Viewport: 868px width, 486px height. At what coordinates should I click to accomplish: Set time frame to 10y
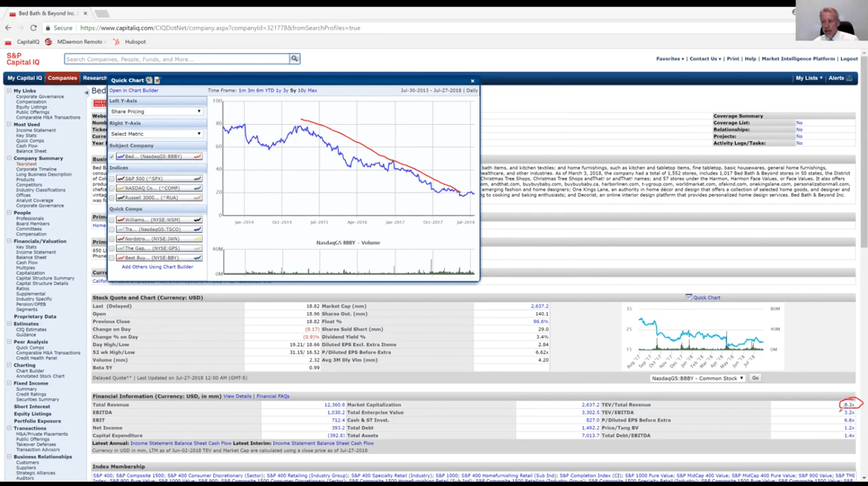[x=302, y=91]
